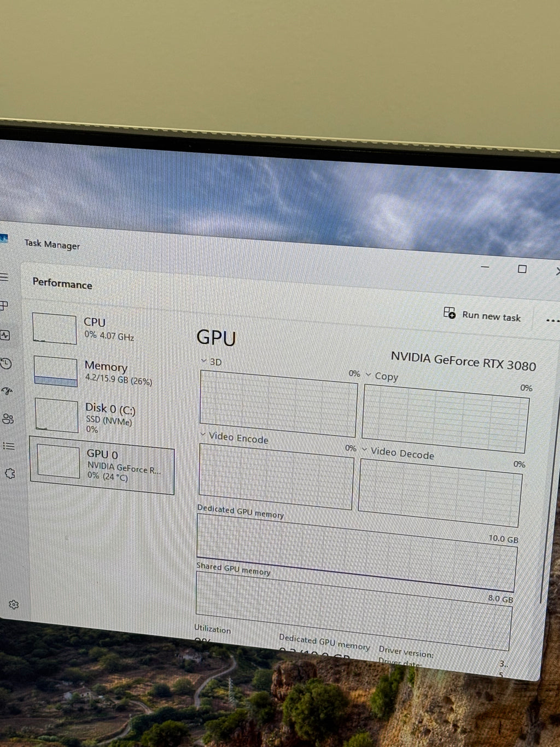Open the three-dot more options menu
This screenshot has width=560, height=747.
tap(552, 321)
